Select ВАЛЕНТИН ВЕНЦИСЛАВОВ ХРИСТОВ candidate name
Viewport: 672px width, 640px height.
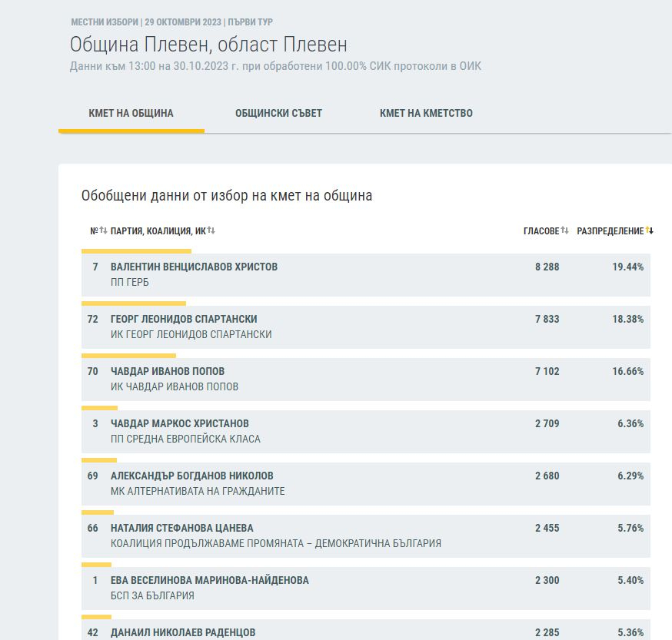pyautogui.click(x=195, y=267)
